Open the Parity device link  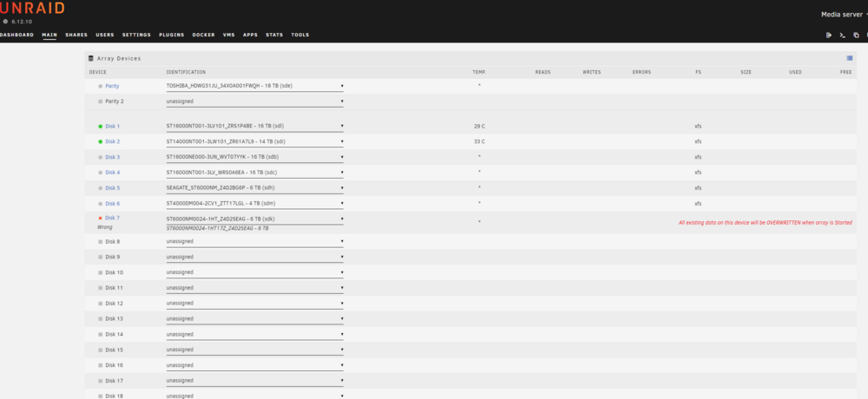click(112, 87)
